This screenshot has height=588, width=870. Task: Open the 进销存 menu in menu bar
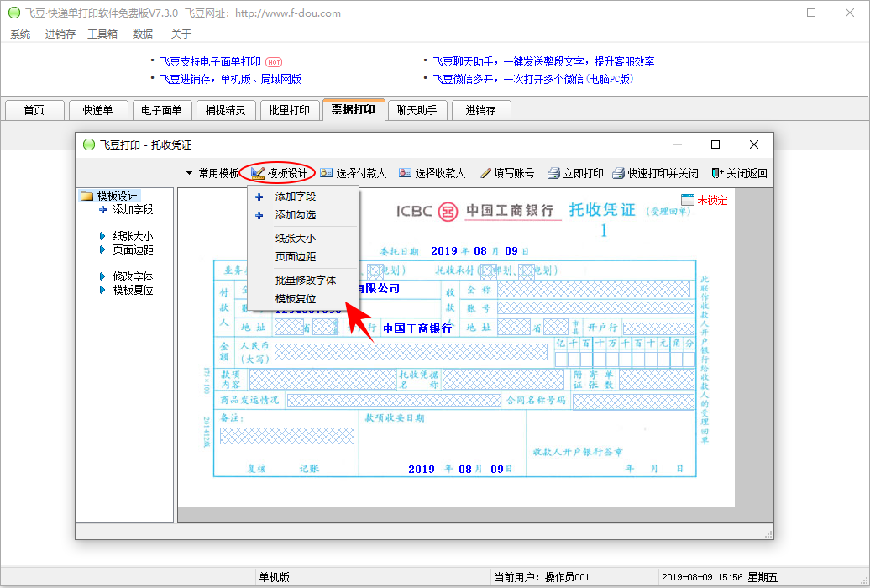[60, 34]
